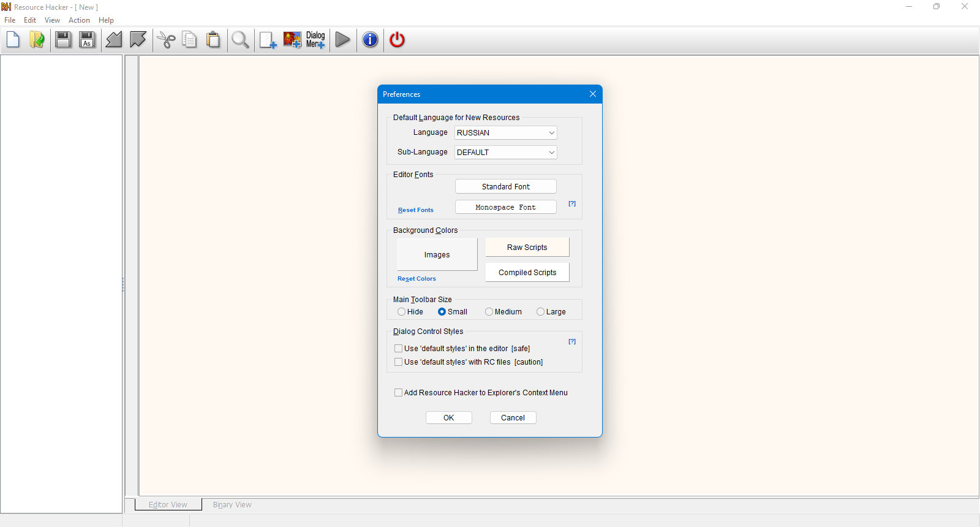
Task: Click the blue Information icon
Action: [x=370, y=40]
